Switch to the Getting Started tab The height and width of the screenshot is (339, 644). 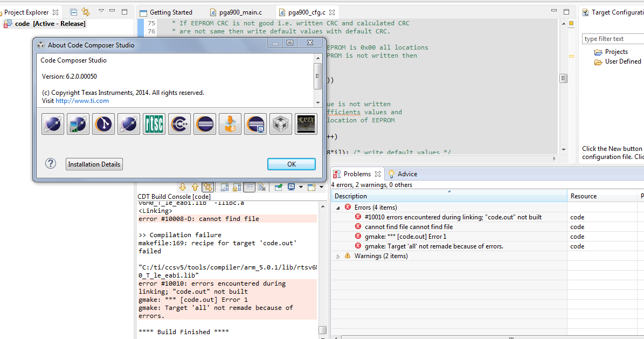(166, 12)
